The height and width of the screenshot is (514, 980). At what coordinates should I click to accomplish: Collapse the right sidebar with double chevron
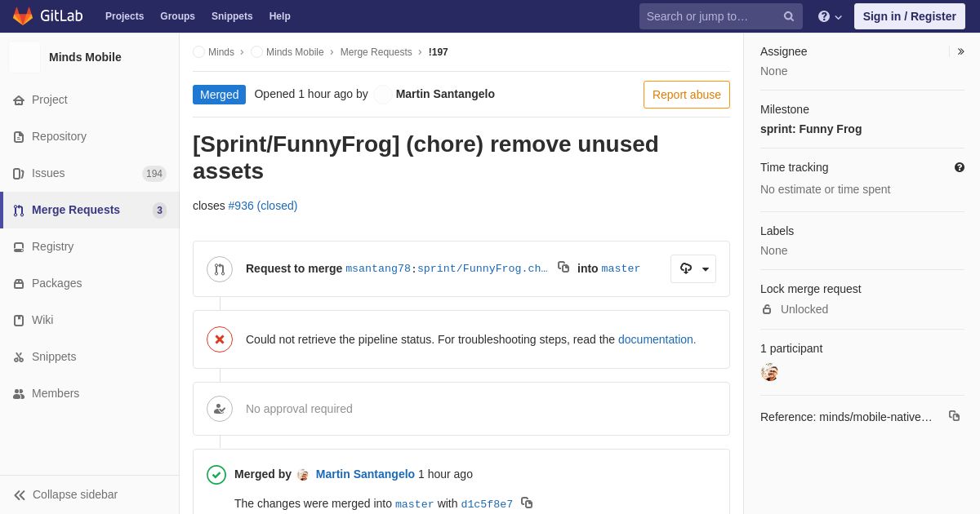click(x=960, y=51)
